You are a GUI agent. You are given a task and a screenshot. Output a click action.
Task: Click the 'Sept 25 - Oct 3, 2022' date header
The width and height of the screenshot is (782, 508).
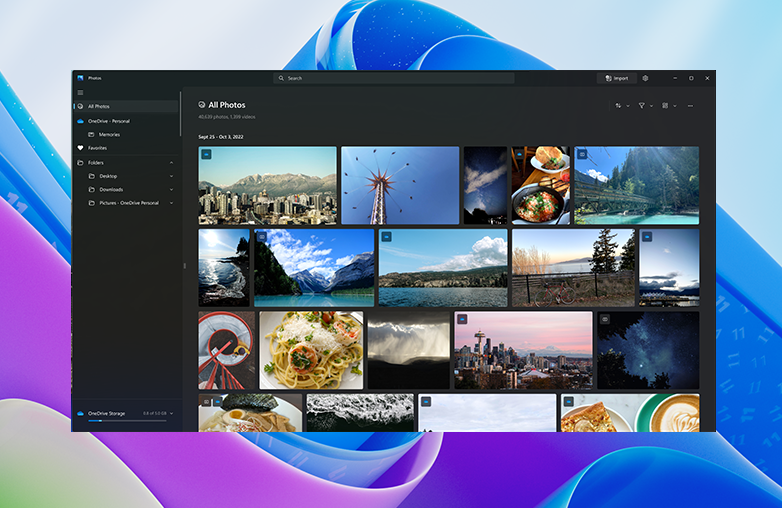point(221,137)
